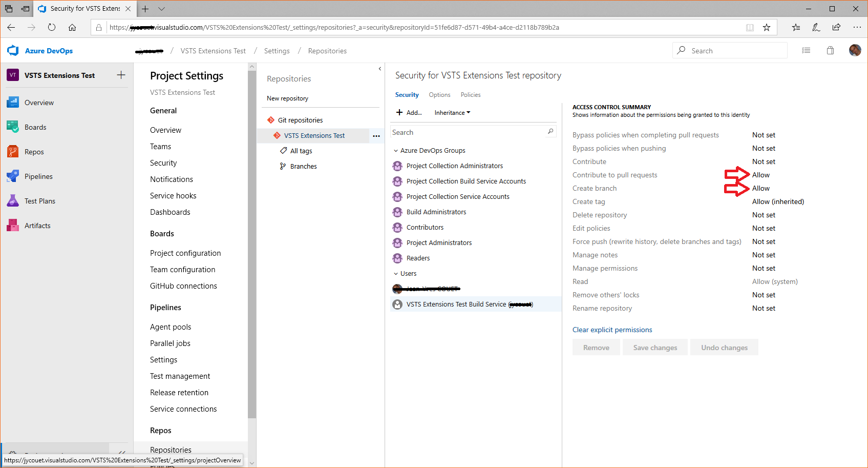Select the Readers group
This screenshot has height=468, width=868.
pos(418,258)
